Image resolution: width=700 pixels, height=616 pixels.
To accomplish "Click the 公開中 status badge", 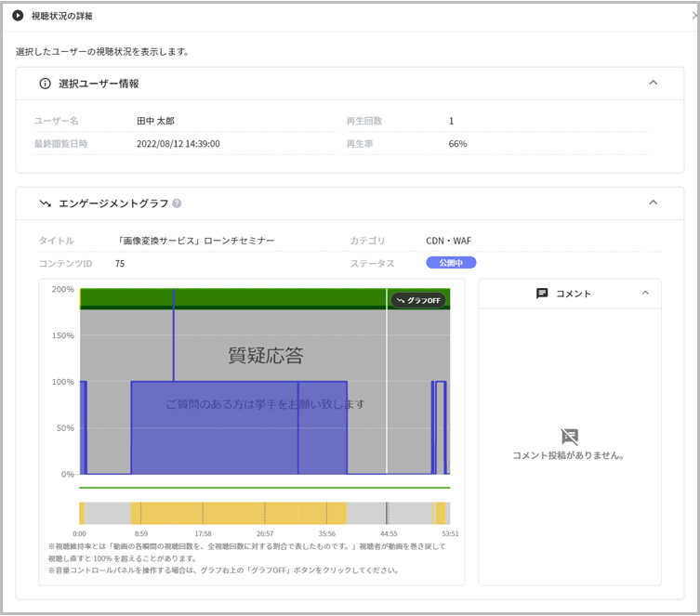I will pyautogui.click(x=451, y=263).
